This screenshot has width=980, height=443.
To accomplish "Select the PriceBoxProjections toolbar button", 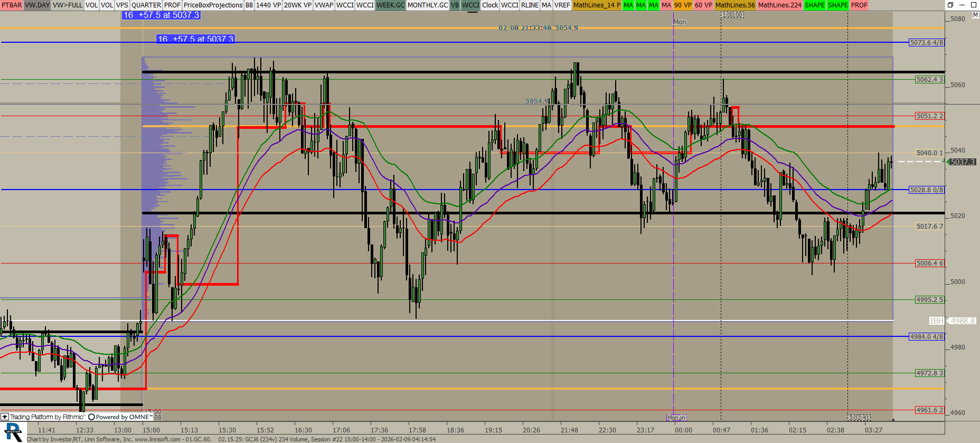I will 213,5.
